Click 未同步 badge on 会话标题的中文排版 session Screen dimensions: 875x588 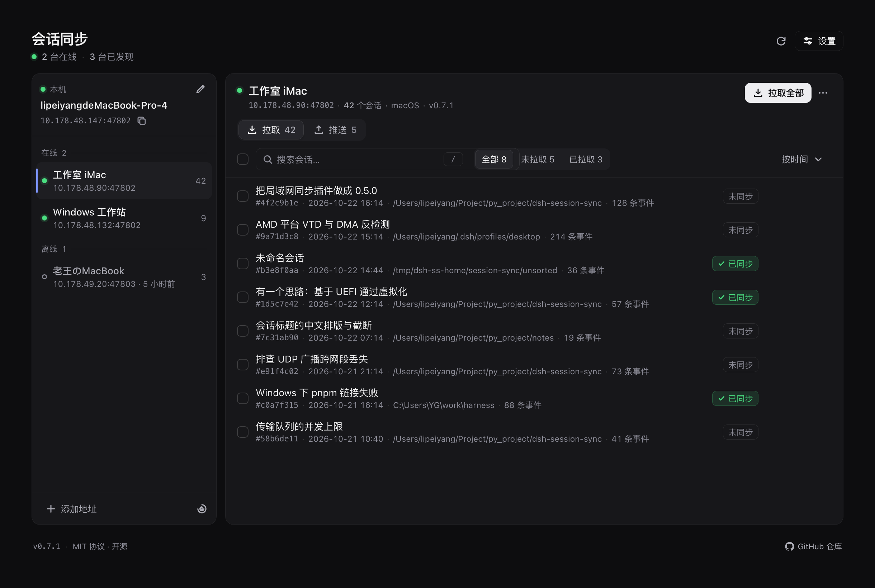(x=741, y=331)
